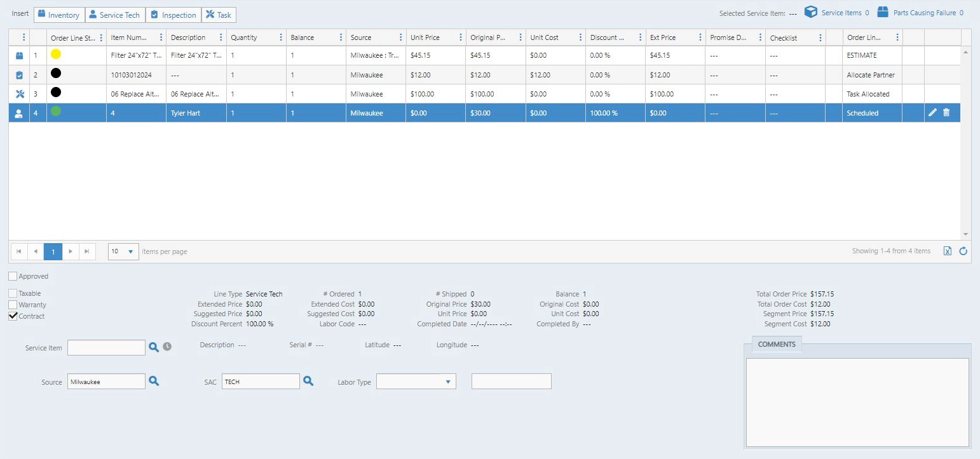Click the inspection clipboard icon on row 2
The width and height of the screenshot is (980, 459).
click(x=19, y=75)
